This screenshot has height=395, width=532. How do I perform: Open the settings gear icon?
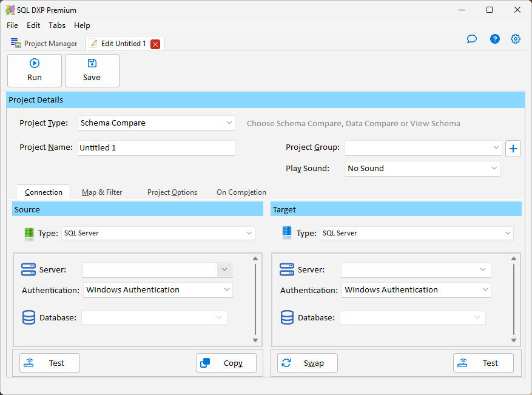516,39
